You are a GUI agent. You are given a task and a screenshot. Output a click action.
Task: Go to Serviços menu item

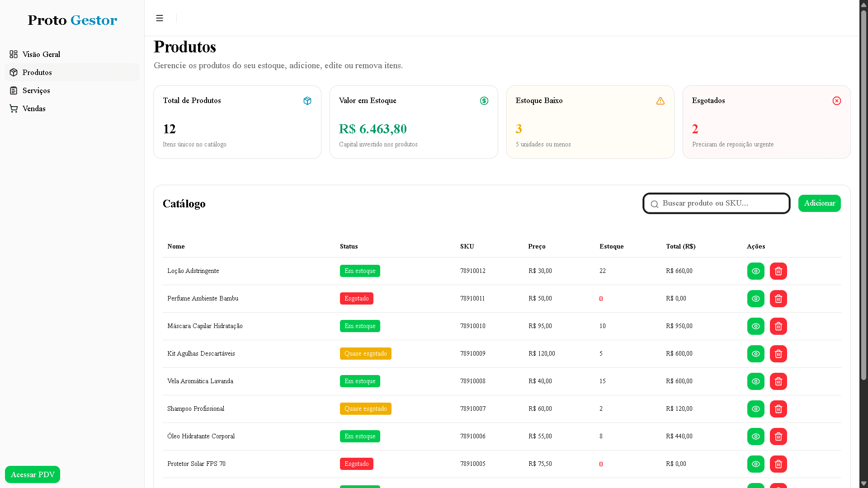click(36, 90)
